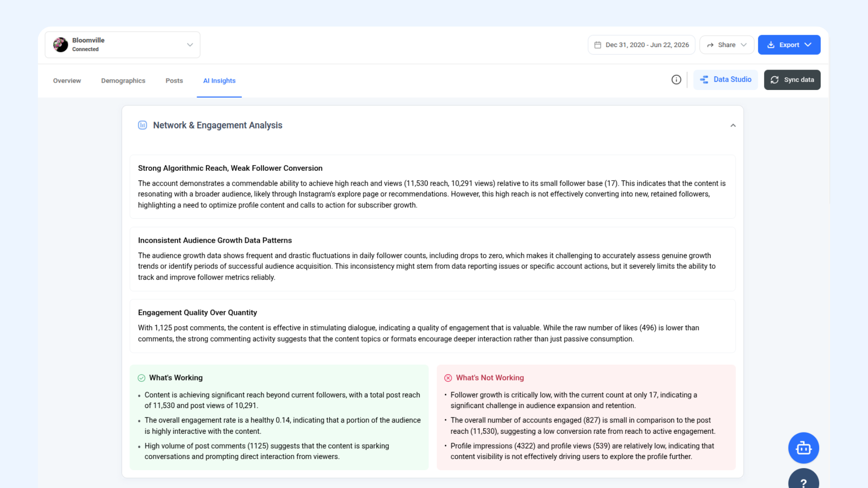Viewport: 868px width, 488px height.
Task: Open the Posts tab
Action: [x=174, y=80]
